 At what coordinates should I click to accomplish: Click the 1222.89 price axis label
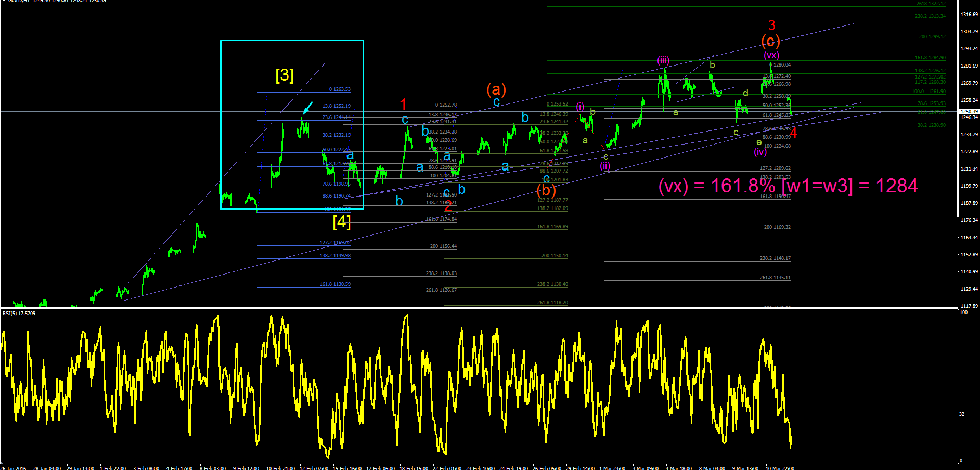pos(969,152)
